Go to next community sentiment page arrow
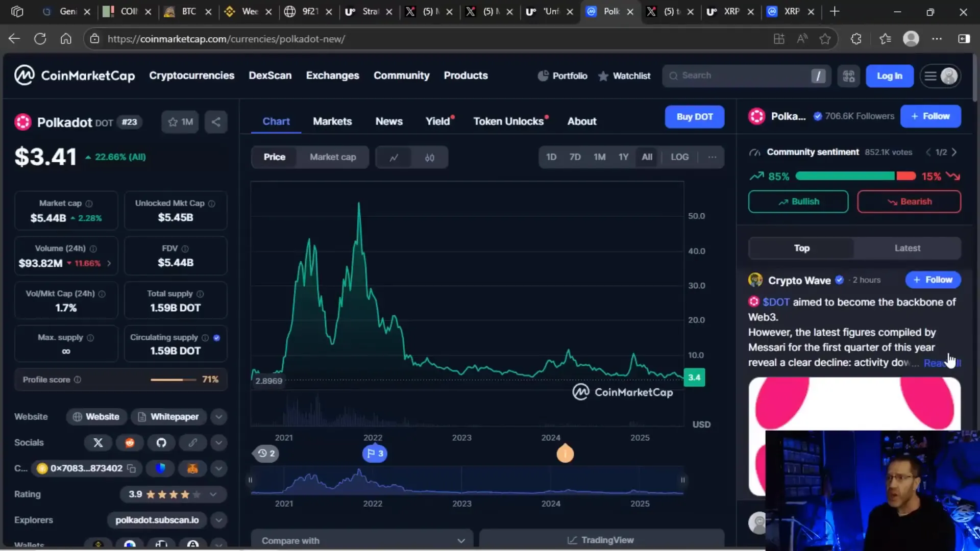The height and width of the screenshot is (551, 980). point(954,152)
